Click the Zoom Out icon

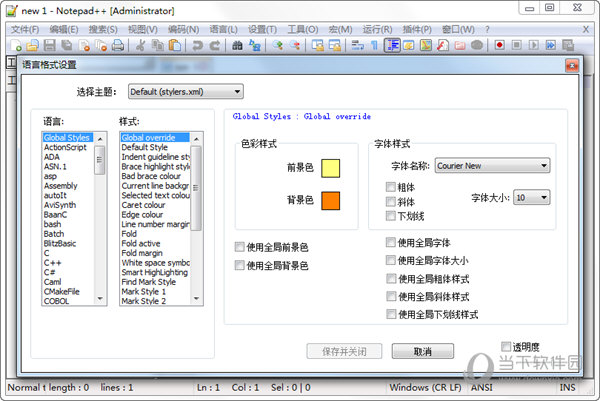point(295,46)
